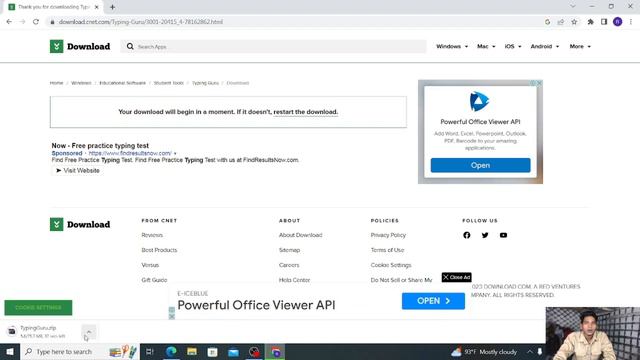The image size is (640, 360).
Task: Click 'Now - Free practice typing test' ad title
Action: pyautogui.click(x=100, y=146)
